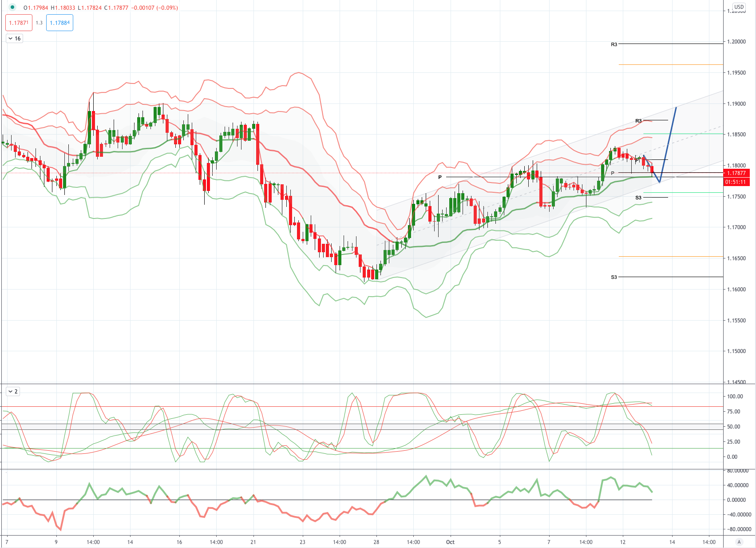Click the lower S3 pivot label near 1.16200
The height and width of the screenshot is (548, 756).
pos(614,277)
